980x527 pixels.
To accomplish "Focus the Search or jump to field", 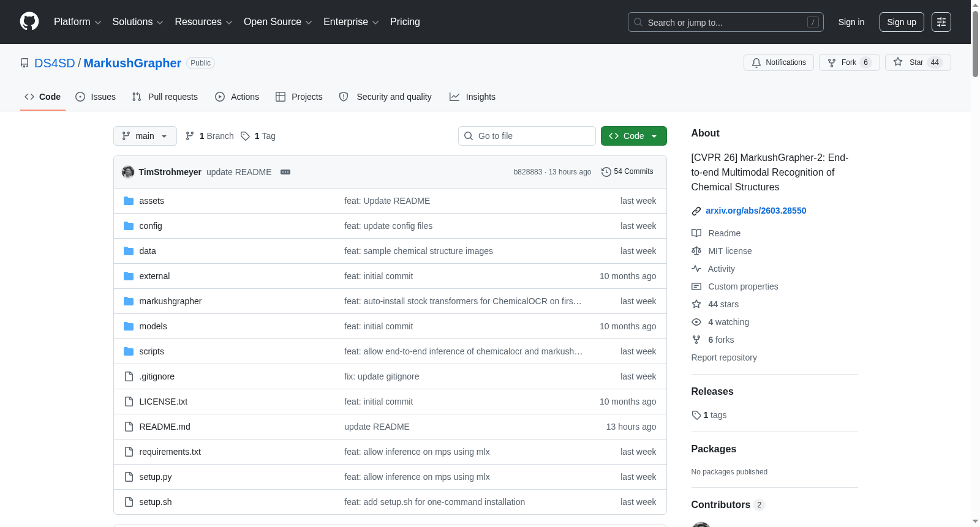I will (726, 22).
